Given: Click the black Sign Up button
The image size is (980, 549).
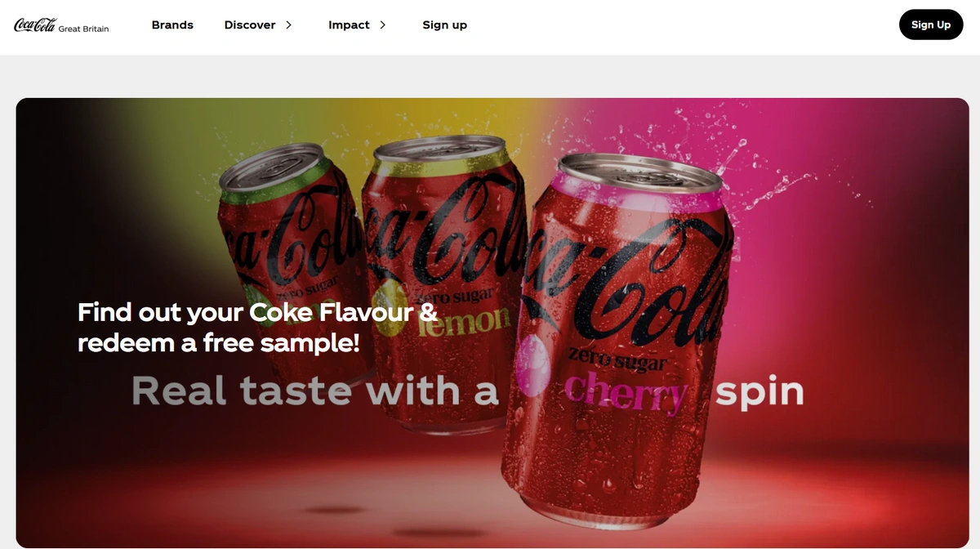Looking at the screenshot, I should click(x=931, y=25).
